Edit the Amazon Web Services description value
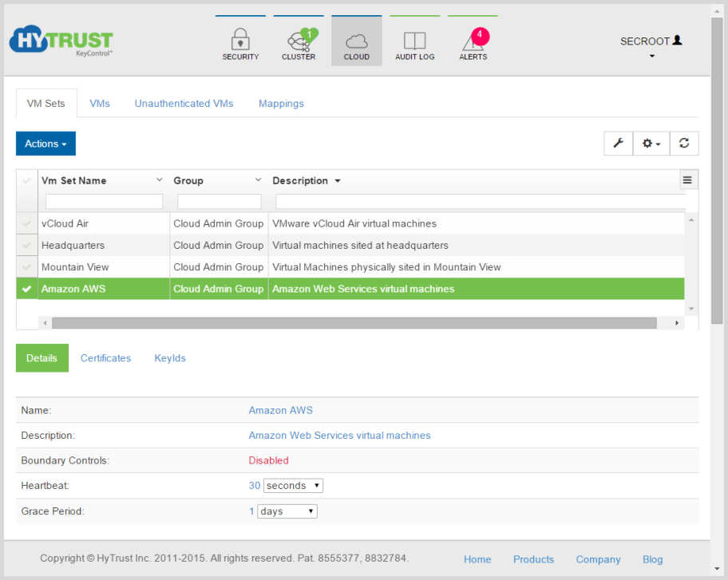 (339, 436)
